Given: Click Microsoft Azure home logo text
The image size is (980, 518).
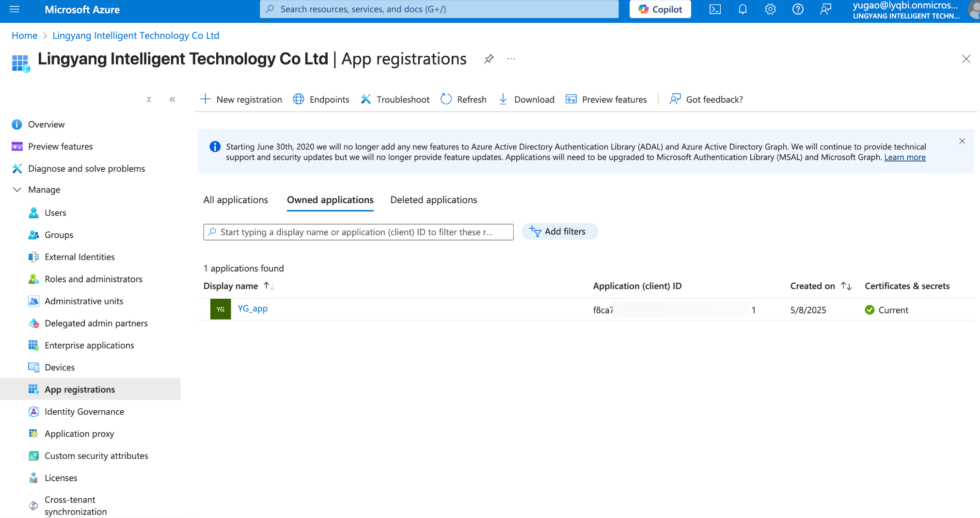Looking at the screenshot, I should click(82, 9).
